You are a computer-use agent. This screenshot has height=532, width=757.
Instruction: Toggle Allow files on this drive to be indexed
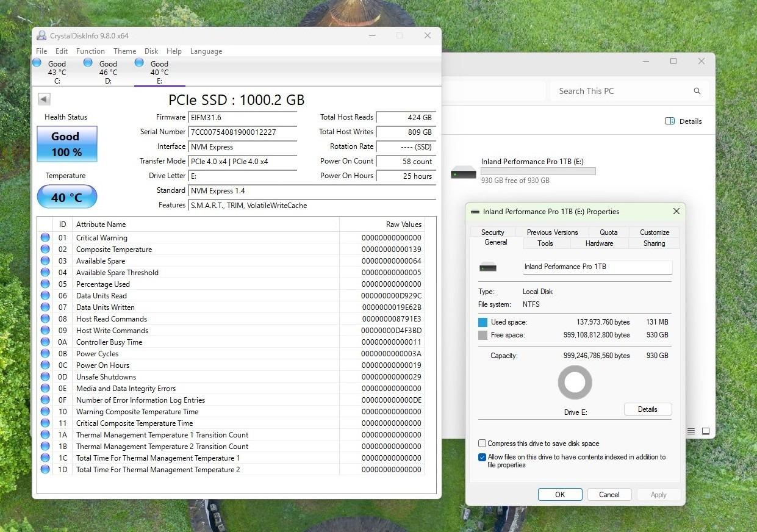(x=483, y=457)
